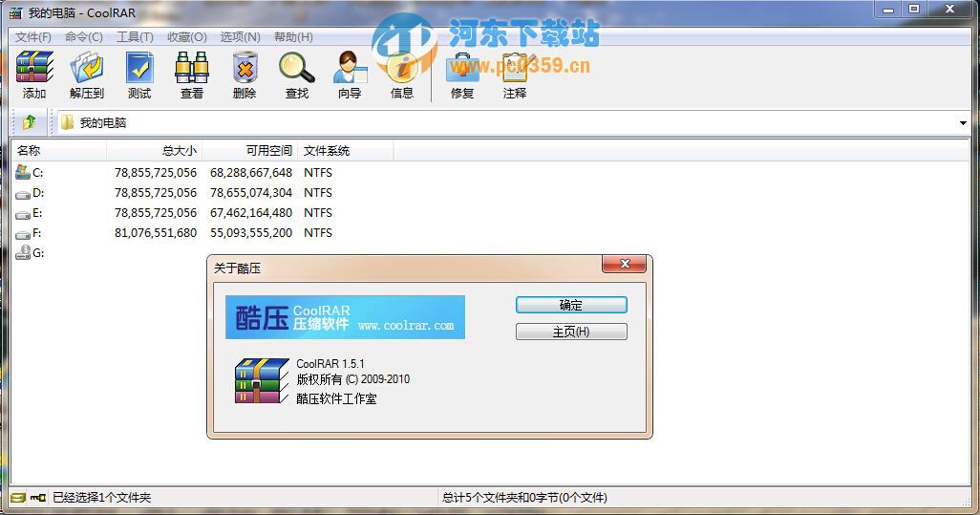Click the 信息 (Info) toolbar icon

click(402, 67)
